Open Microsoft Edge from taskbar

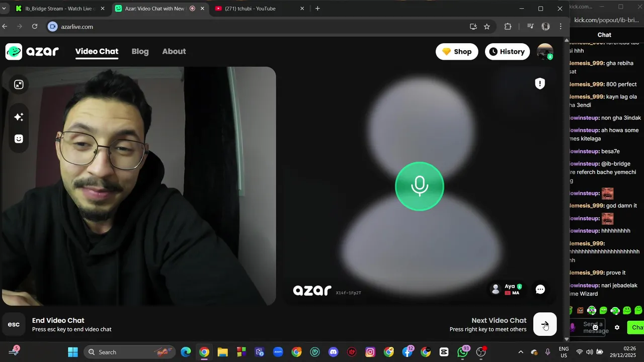tap(186, 352)
